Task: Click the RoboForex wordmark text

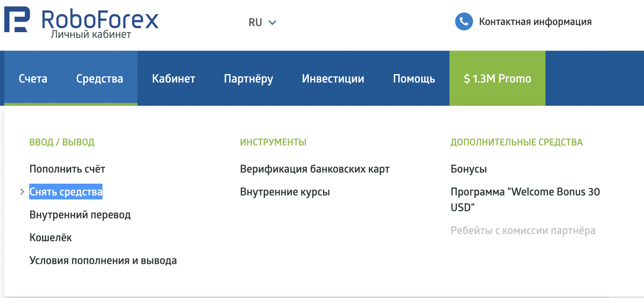Action: coord(100,19)
